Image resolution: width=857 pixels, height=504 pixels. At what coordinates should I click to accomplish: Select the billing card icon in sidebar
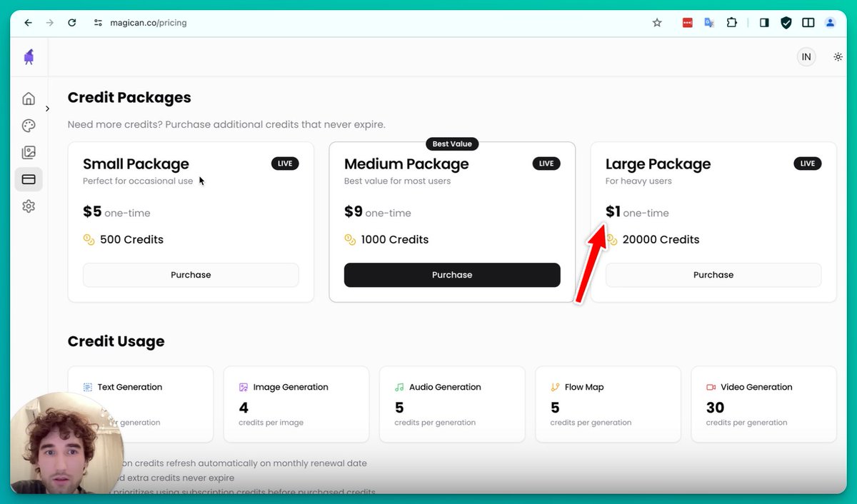(29, 179)
